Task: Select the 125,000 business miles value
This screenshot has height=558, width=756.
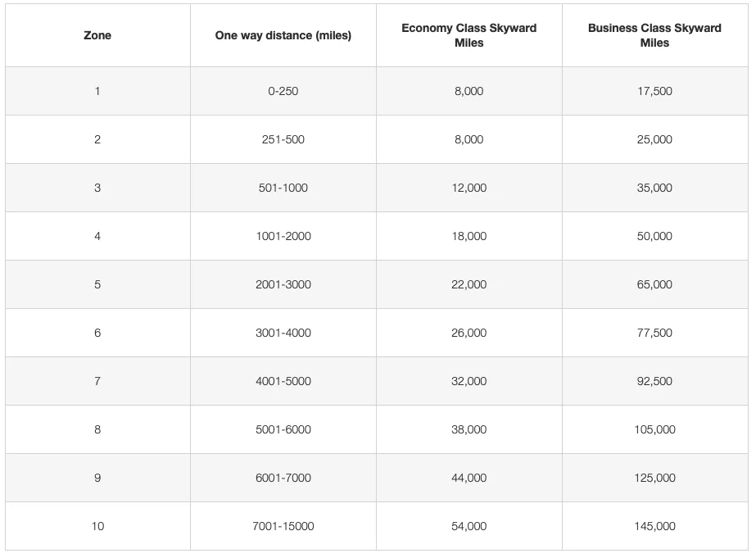Action: click(x=654, y=478)
